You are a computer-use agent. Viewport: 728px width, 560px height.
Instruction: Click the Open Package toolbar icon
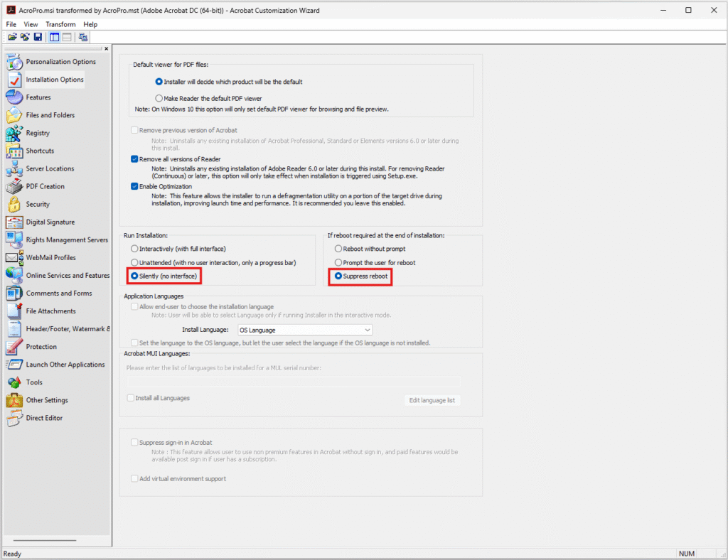[12, 37]
